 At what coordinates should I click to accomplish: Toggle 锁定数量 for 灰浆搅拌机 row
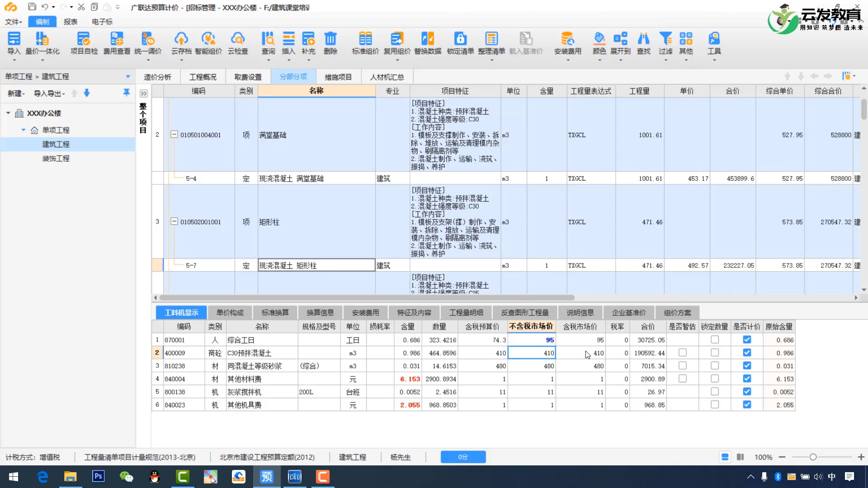(715, 391)
